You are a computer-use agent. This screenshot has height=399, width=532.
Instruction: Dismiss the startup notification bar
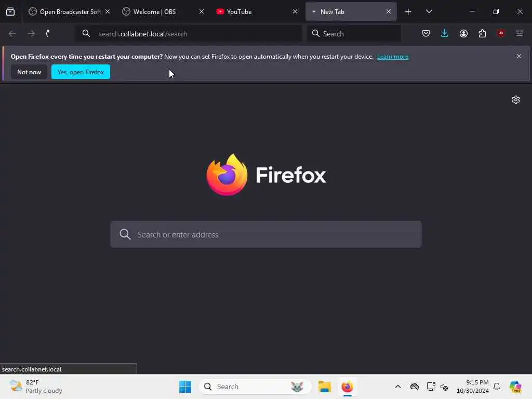pos(519,56)
